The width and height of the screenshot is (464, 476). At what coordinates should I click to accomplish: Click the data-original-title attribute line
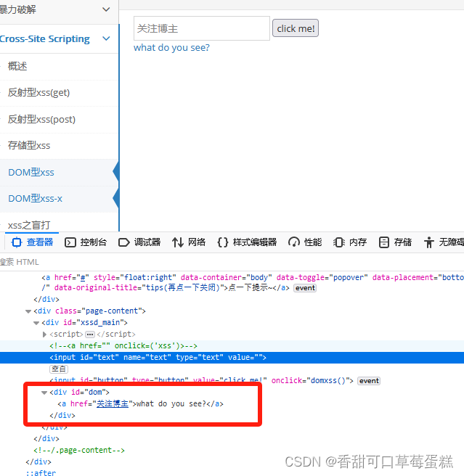[x=166, y=288]
